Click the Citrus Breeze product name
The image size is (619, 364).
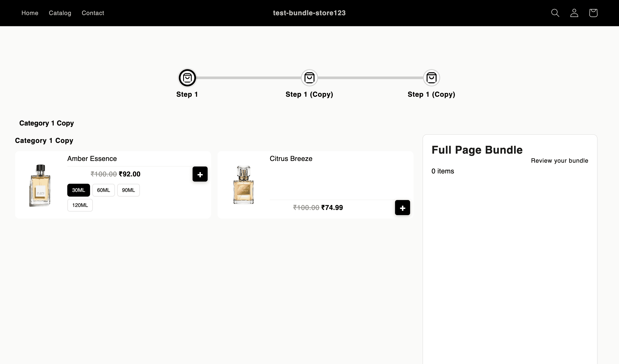291,159
